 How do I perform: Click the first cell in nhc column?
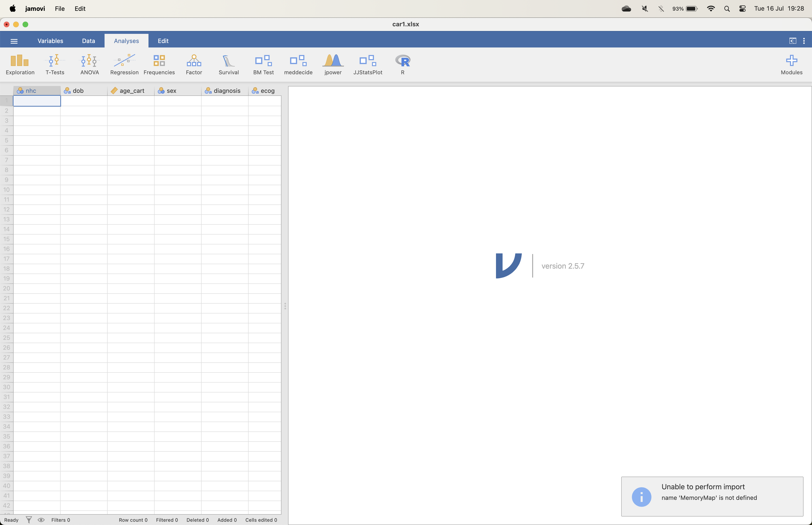coord(37,101)
